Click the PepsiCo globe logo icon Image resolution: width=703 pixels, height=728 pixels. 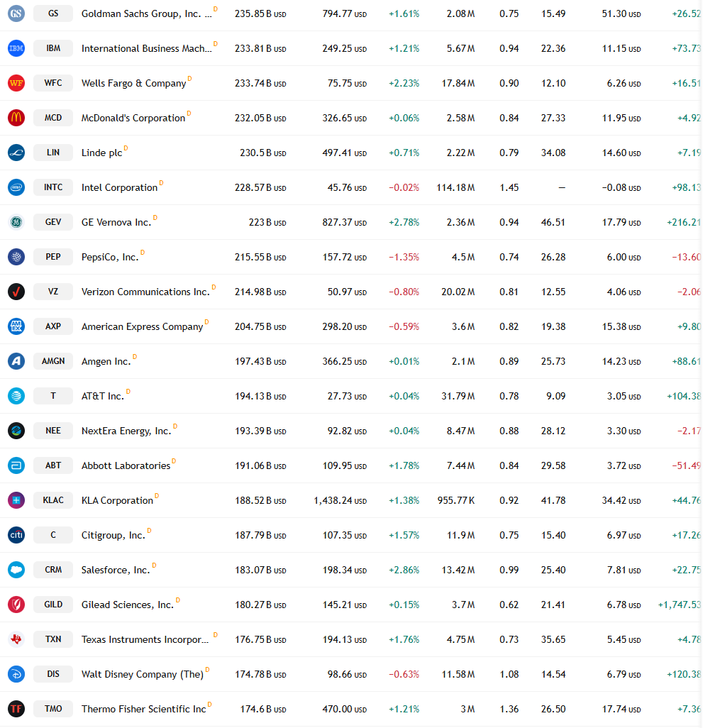coord(16,257)
